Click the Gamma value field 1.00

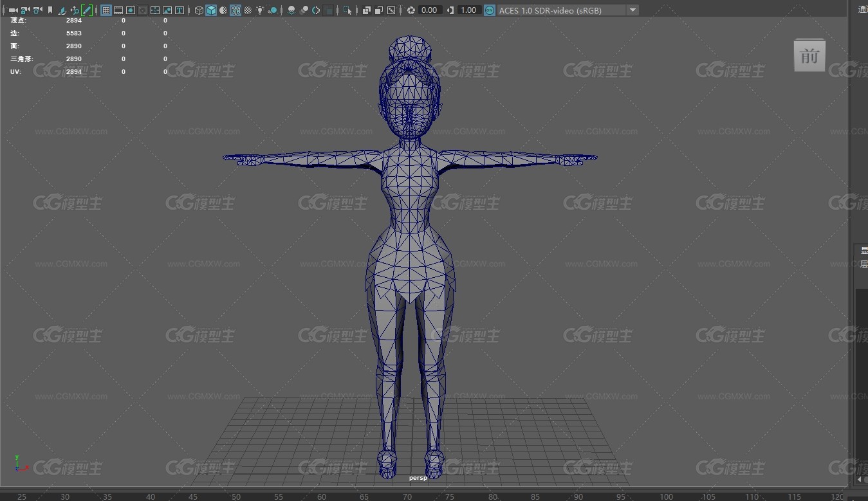click(468, 10)
